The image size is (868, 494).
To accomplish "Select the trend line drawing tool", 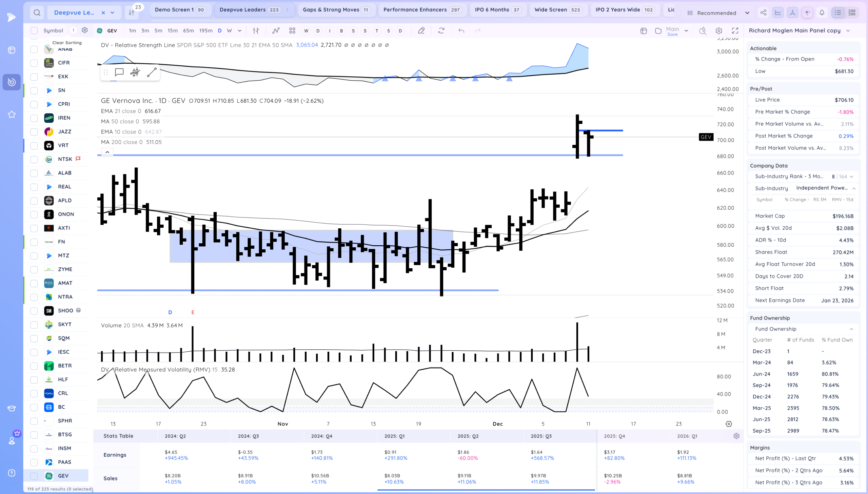I will tap(152, 72).
